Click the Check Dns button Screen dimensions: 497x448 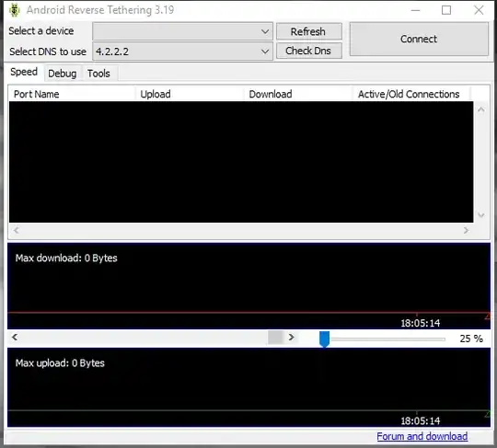[309, 51]
